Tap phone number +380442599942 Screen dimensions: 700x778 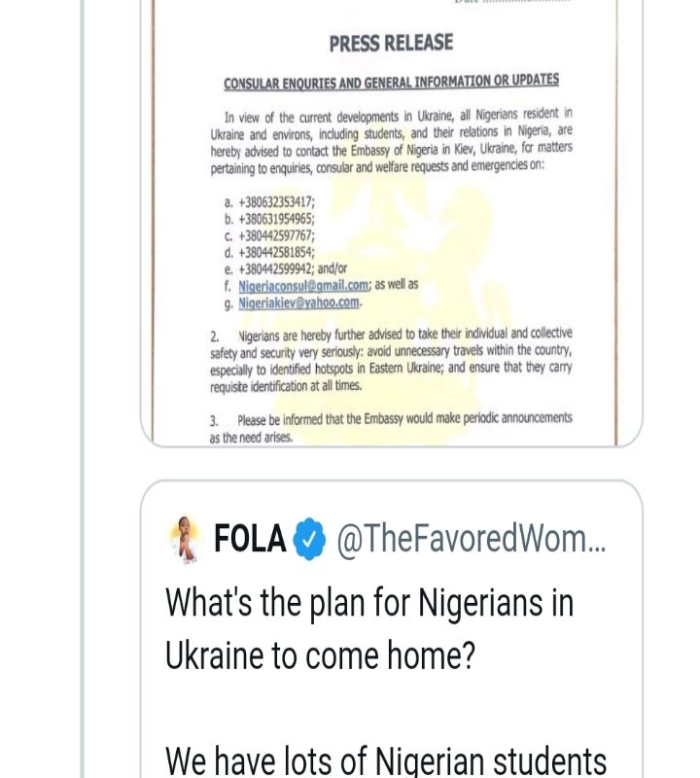click(x=277, y=268)
